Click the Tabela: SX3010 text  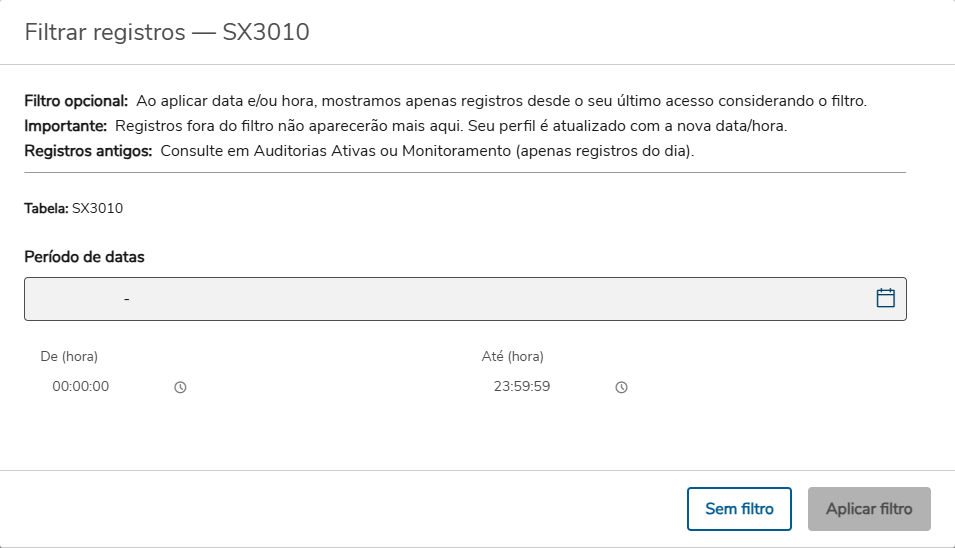click(73, 209)
